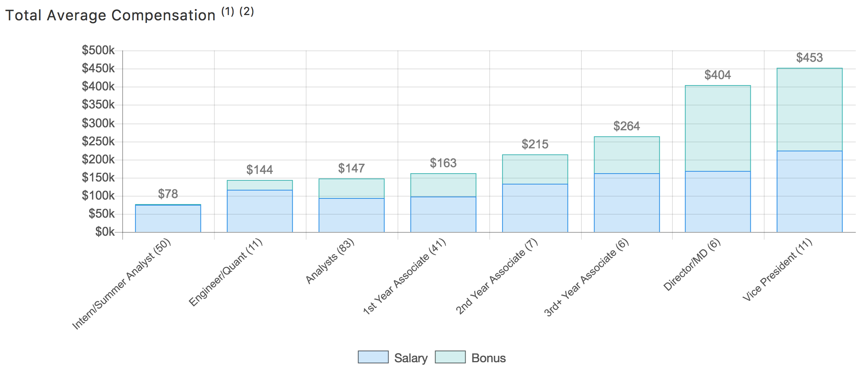The image size is (868, 369).
Task: Click the $500k y-axis label
Action: point(98,50)
